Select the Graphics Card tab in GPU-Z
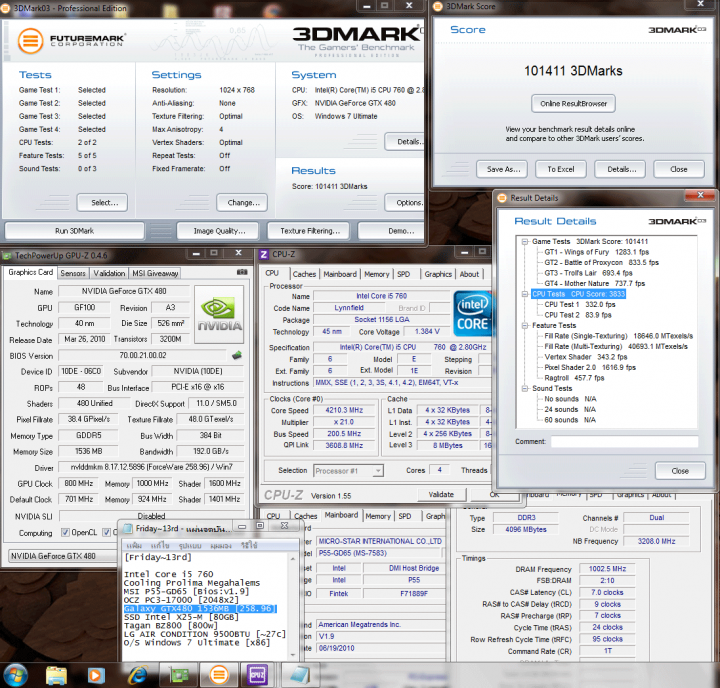This screenshot has width=720, height=688. tap(31, 272)
